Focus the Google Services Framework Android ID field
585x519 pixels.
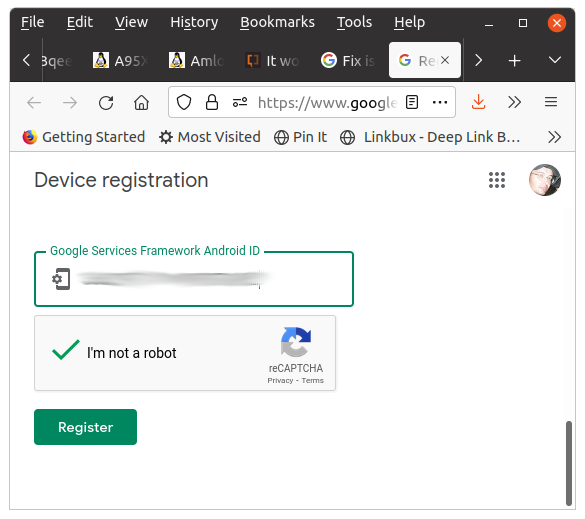(x=194, y=279)
